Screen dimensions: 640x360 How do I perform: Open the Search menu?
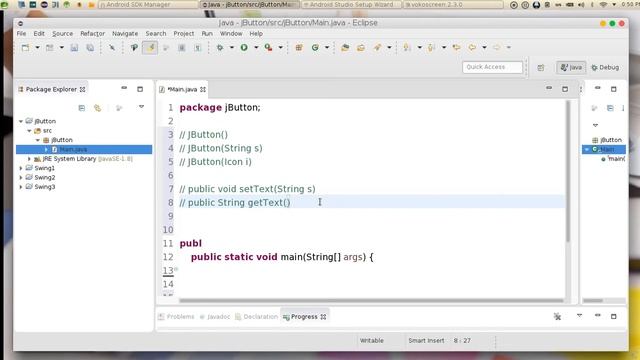point(156,33)
